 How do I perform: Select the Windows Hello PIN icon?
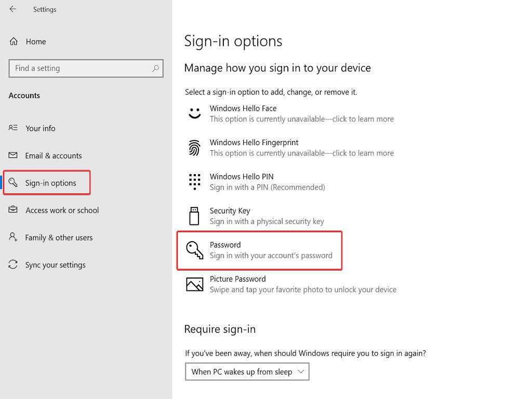pos(194,182)
